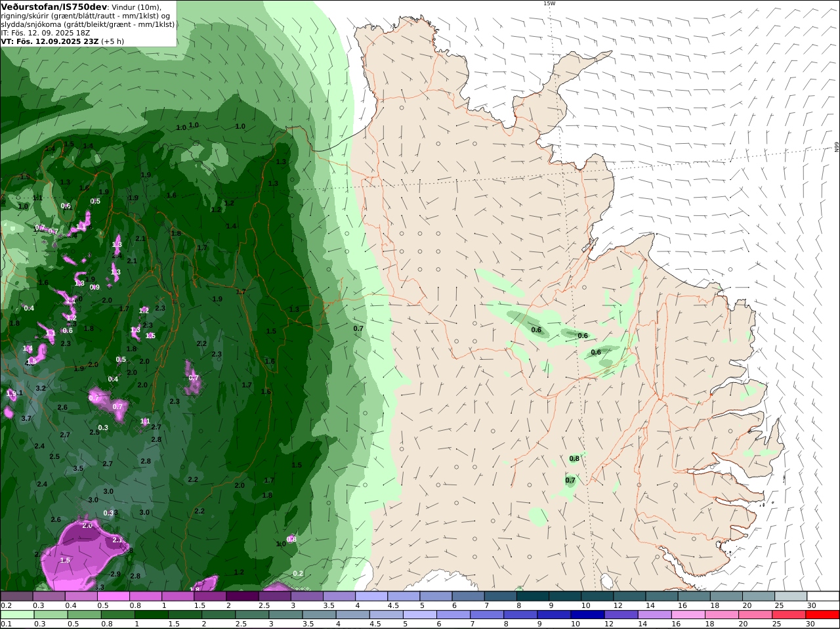The image size is (840, 629).
Task: Pick the top-row dark teal swatch from 8 to 9
Action: [x=533, y=596]
